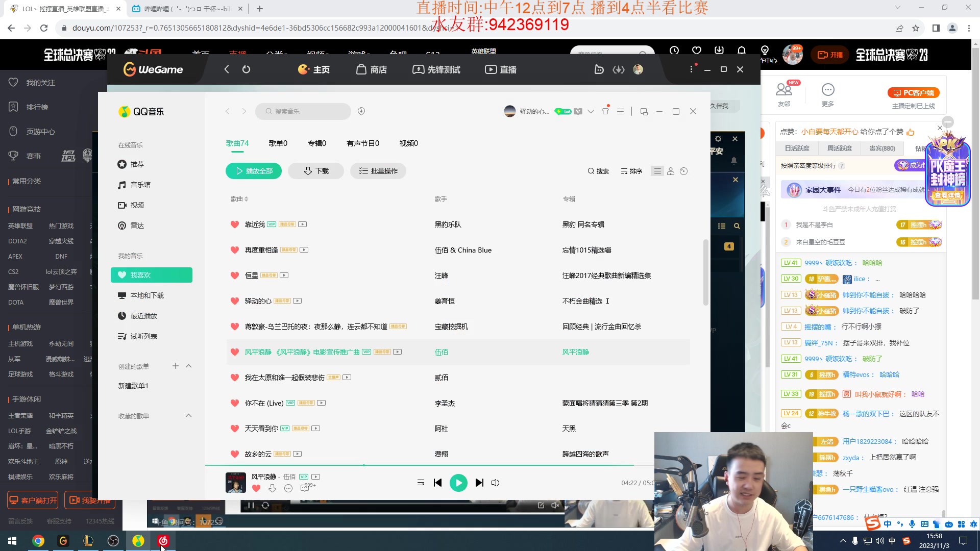Select the list view mode icon
This screenshot has height=551, width=980.
(657, 171)
